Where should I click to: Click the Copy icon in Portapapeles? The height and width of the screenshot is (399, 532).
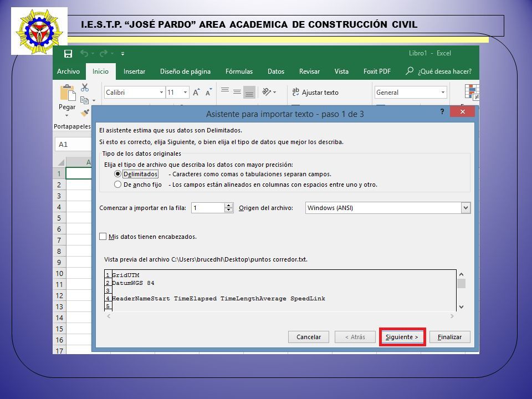[x=84, y=100]
